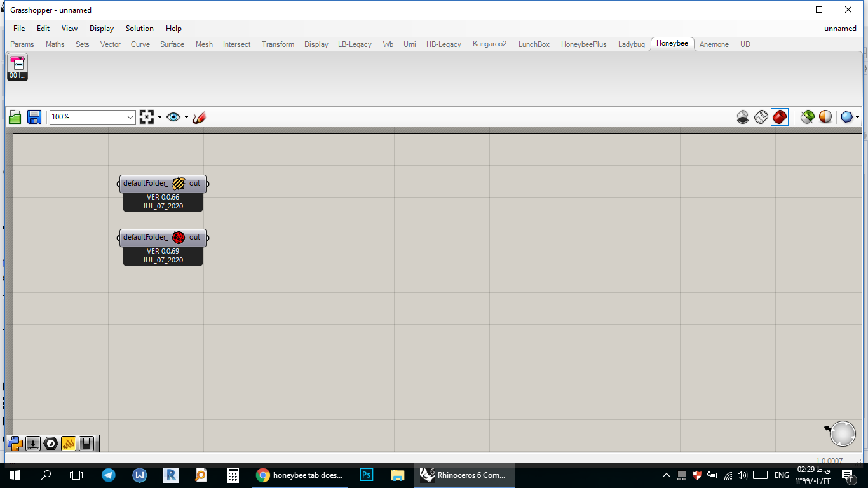The image size is (868, 488).
Task: Open Revit from the taskbar
Action: coord(170,475)
